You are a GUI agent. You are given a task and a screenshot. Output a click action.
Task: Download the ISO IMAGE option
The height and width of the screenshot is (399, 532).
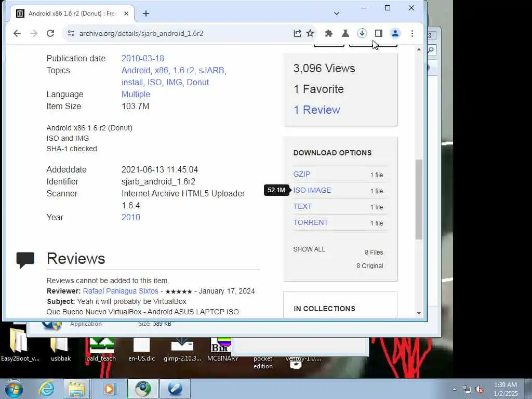coord(312,190)
